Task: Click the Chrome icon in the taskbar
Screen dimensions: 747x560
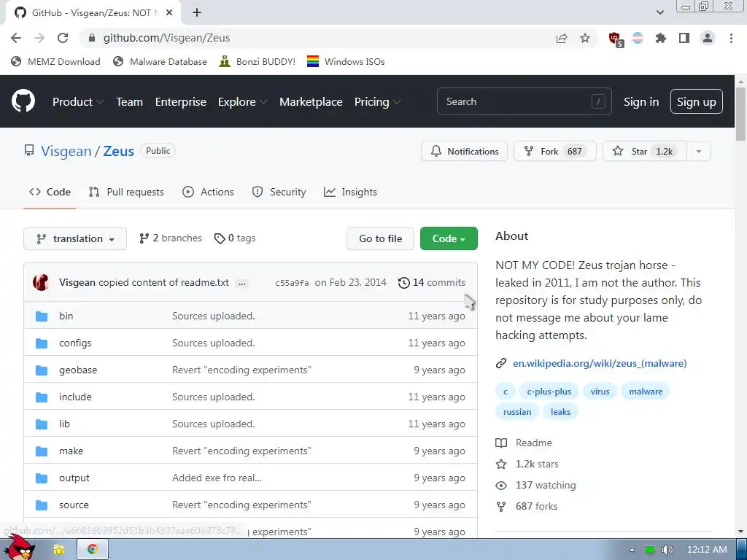Action: click(x=93, y=550)
